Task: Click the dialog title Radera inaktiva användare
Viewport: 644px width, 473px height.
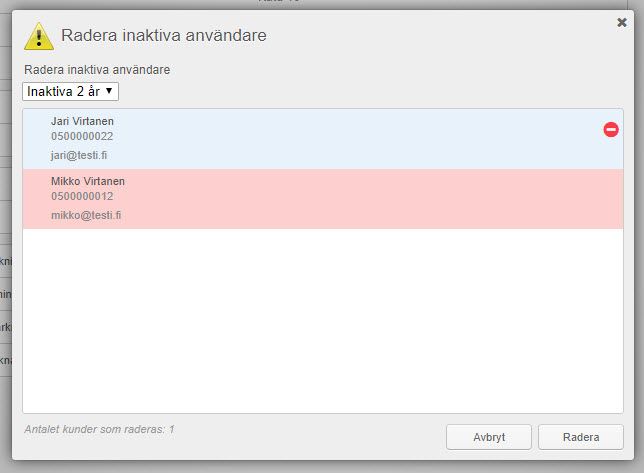Action: click(163, 35)
